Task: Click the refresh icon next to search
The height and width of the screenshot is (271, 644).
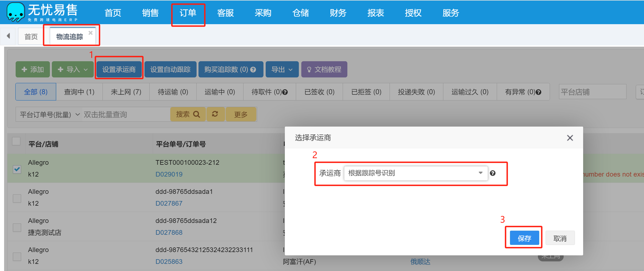Action: [215, 114]
